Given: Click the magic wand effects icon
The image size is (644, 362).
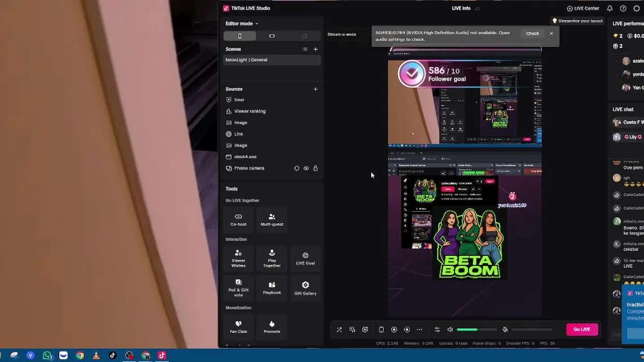Looking at the screenshot, I should pyautogui.click(x=339, y=330).
